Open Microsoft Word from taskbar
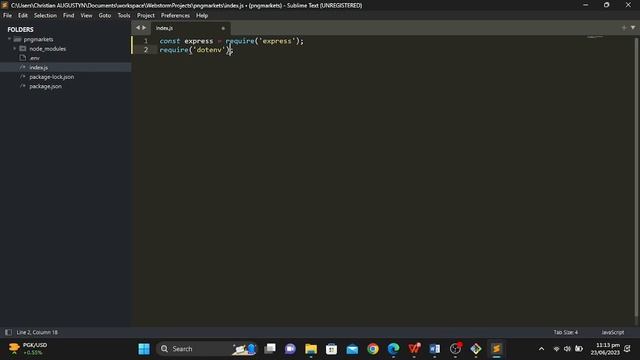The image size is (640, 360). pos(435,349)
